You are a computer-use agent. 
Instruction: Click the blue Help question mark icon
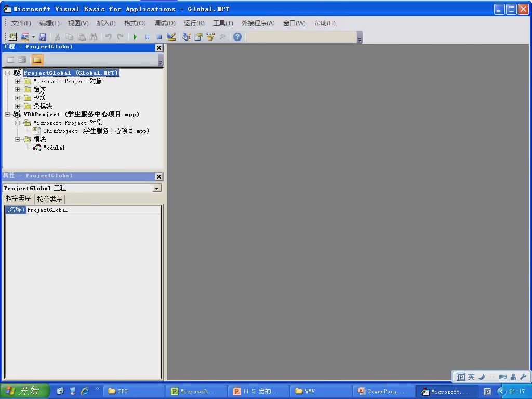pyautogui.click(x=237, y=37)
